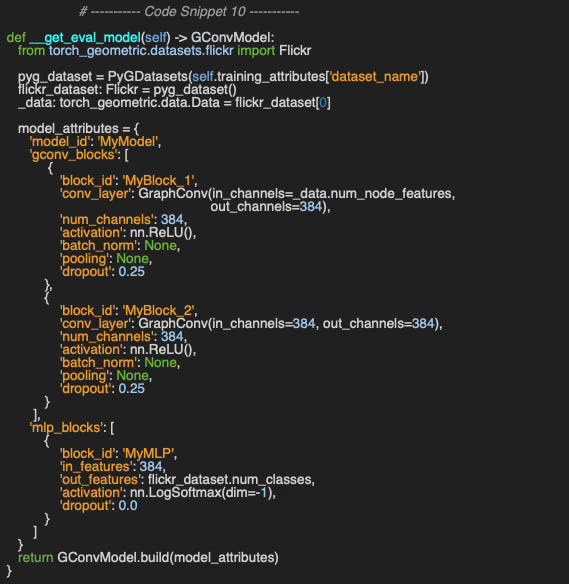Click the pyg_dataset() call on flickr_dataset line
This screenshot has height=584, width=569.
coord(195,90)
